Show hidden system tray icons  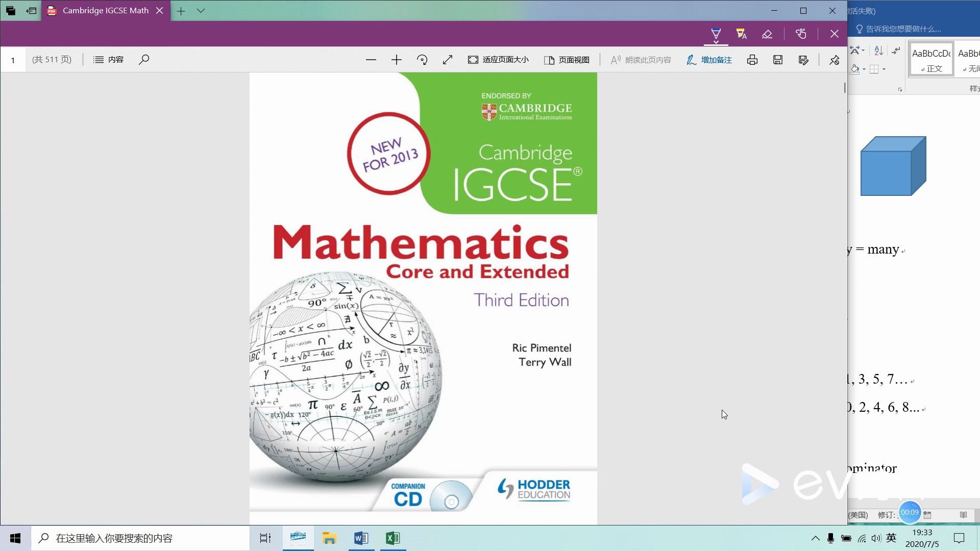(815, 538)
